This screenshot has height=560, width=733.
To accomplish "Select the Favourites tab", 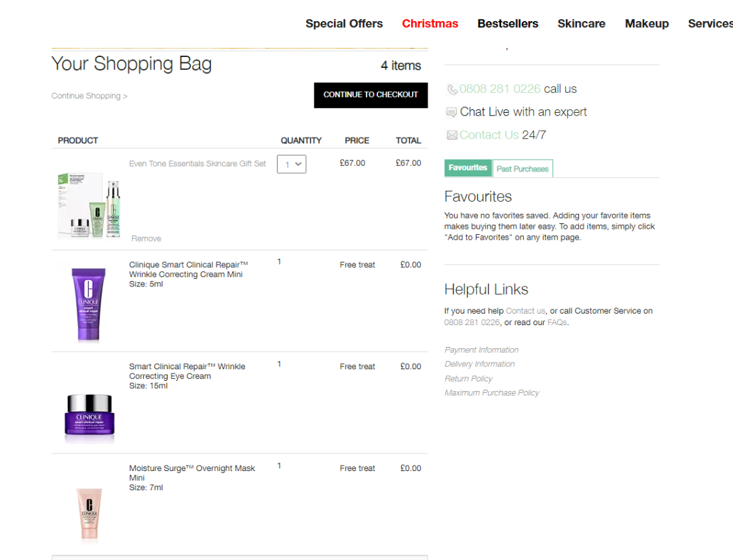I will [468, 168].
